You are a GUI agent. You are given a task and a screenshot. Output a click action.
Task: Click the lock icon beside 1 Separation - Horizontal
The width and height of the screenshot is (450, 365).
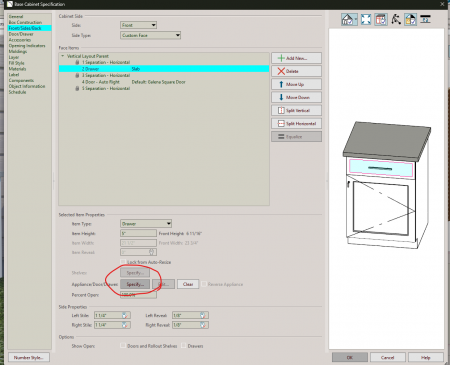click(77, 62)
